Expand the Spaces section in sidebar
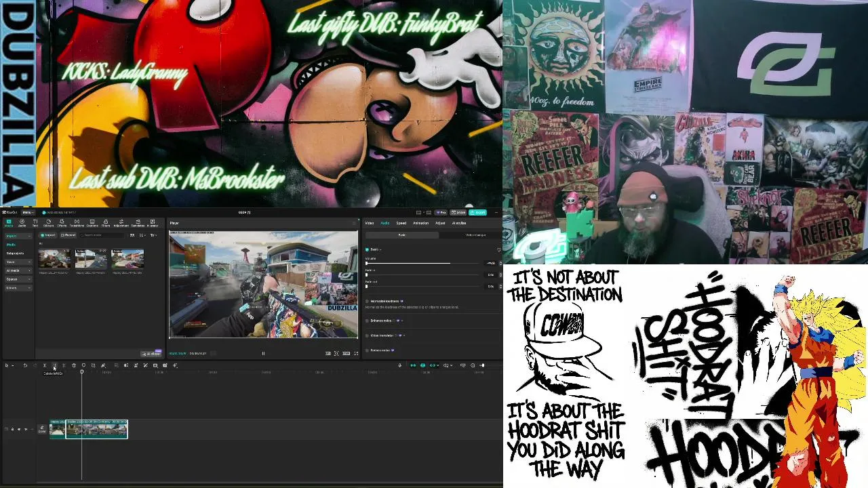The width and height of the screenshot is (868, 488). [x=18, y=279]
